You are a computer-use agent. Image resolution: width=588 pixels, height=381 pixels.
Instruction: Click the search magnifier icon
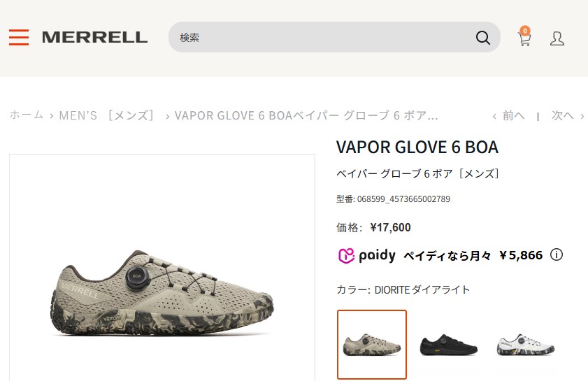point(482,38)
